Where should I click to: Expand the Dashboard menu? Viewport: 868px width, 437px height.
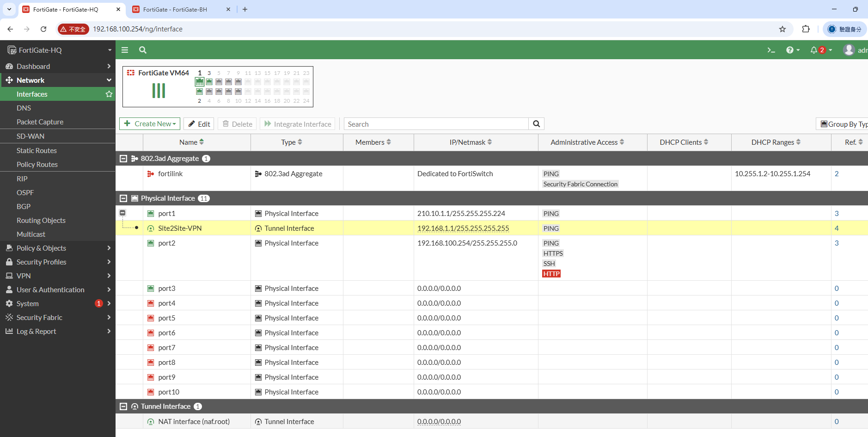(x=58, y=66)
